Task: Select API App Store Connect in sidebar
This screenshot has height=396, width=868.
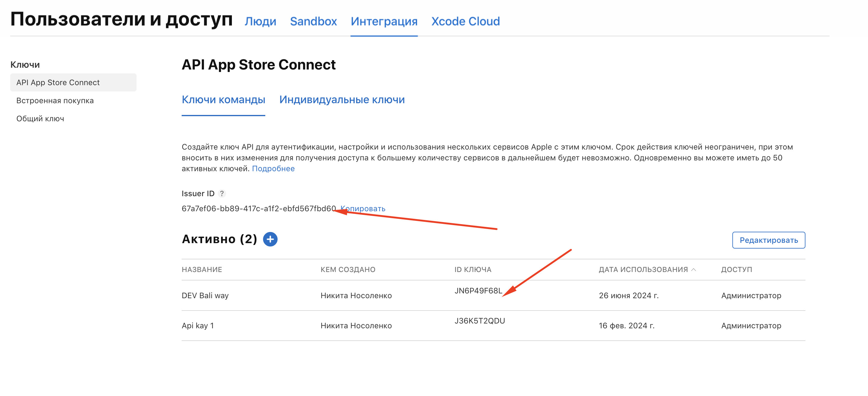Action: tap(73, 82)
